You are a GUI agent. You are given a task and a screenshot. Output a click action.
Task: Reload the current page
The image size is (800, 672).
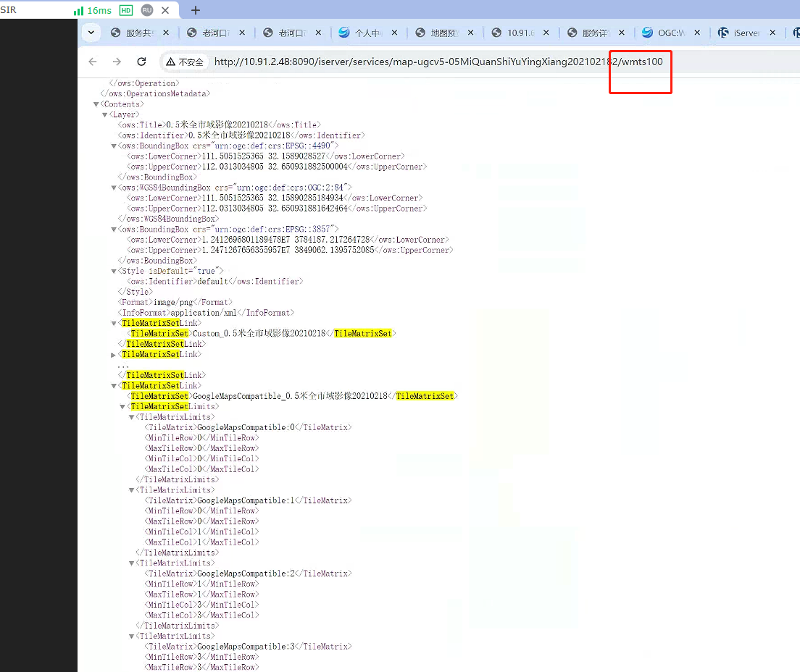[x=141, y=62]
